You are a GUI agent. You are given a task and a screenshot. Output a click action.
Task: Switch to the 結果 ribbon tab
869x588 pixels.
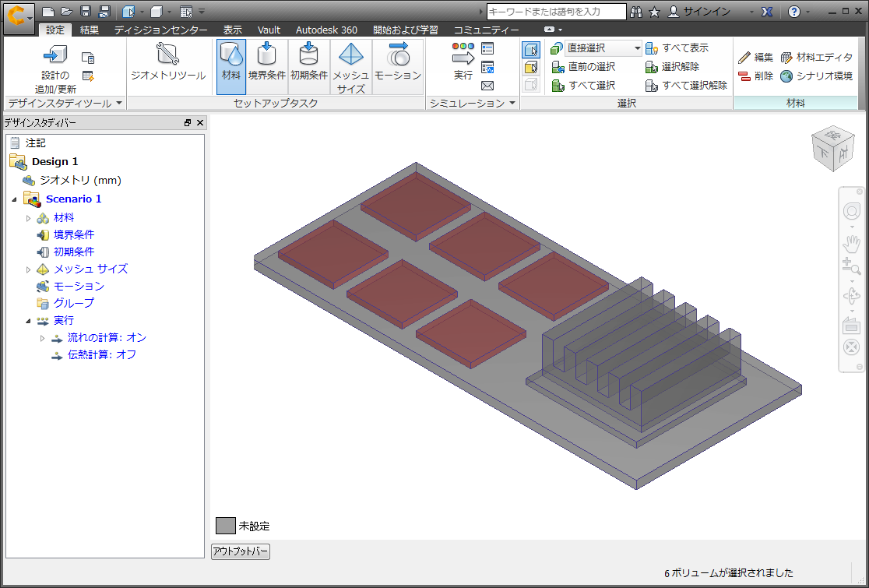point(90,30)
